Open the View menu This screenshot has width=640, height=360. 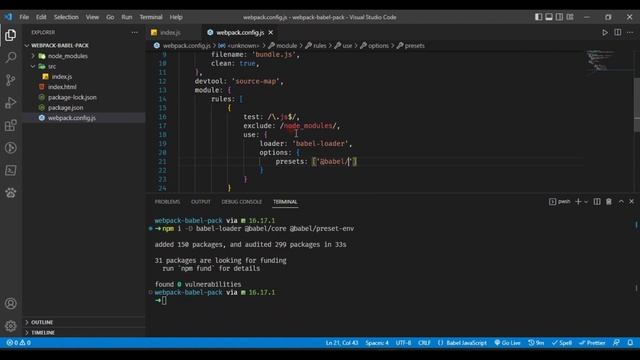coord(92,17)
